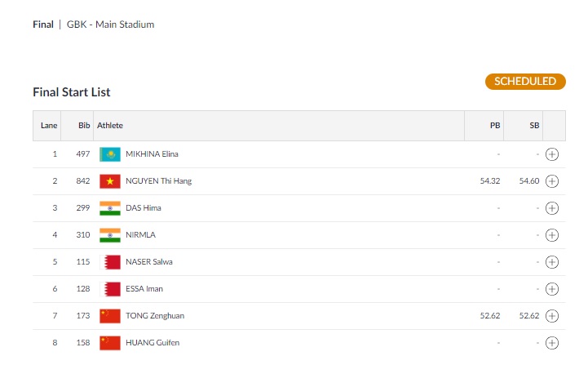Image resolution: width=588 pixels, height=374 pixels.
Task: Select the Final tab label
Action: pos(43,24)
